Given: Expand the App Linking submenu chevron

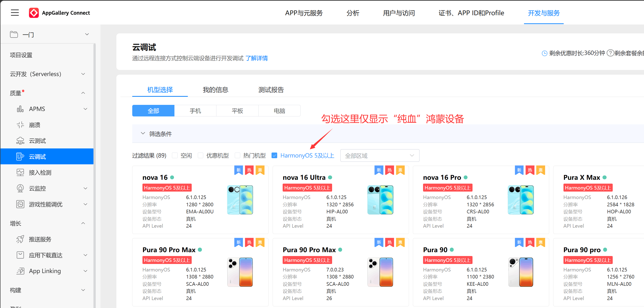Looking at the screenshot, I should (x=85, y=271).
